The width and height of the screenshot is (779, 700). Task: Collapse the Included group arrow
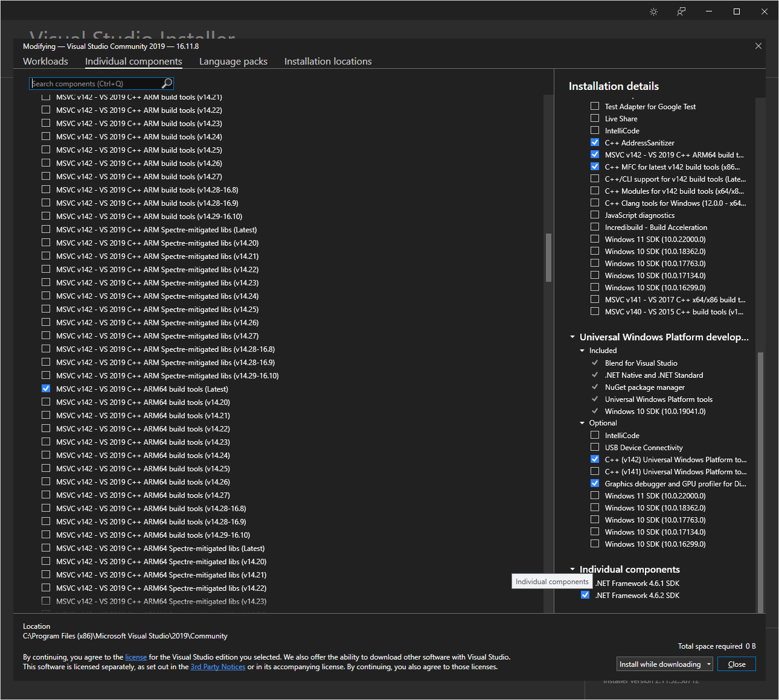[x=582, y=351]
